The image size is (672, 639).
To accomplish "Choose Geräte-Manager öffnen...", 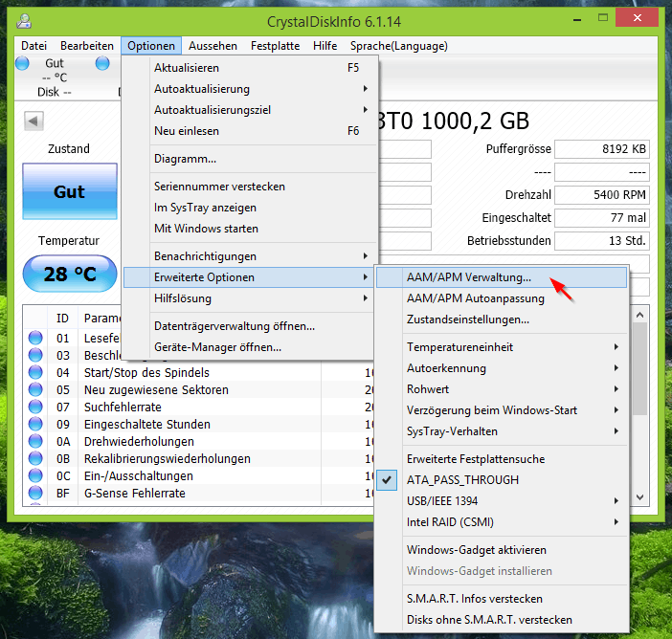I will pyautogui.click(x=249, y=347).
